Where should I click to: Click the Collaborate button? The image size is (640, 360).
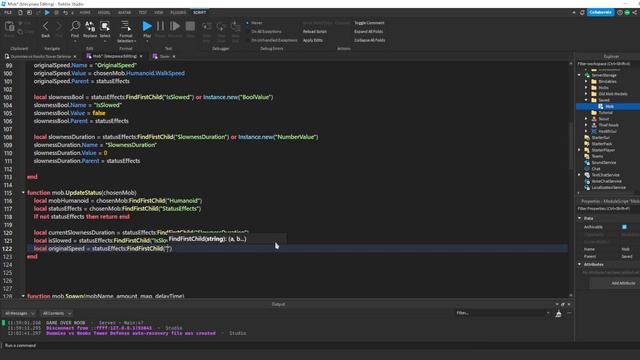click(600, 12)
